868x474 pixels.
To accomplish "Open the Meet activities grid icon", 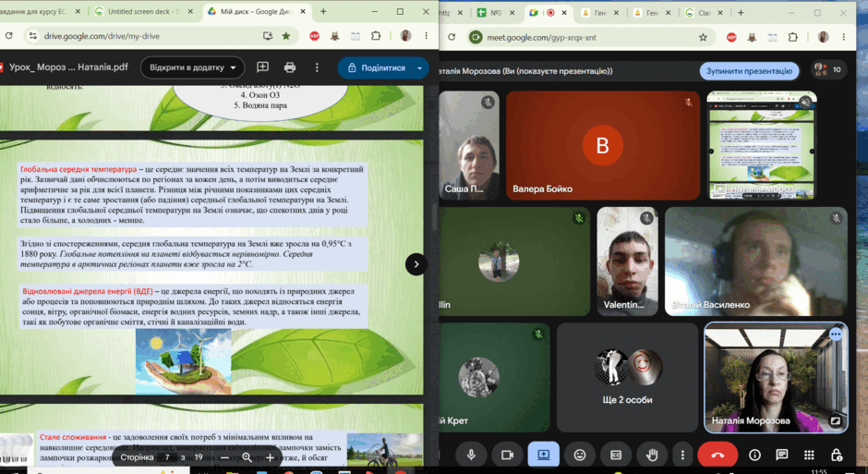I will [809, 455].
